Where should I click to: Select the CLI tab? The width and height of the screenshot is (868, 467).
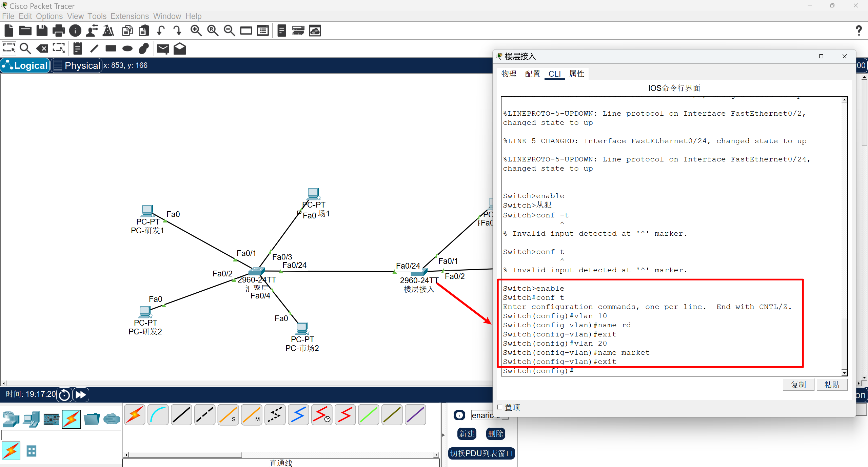coord(555,74)
